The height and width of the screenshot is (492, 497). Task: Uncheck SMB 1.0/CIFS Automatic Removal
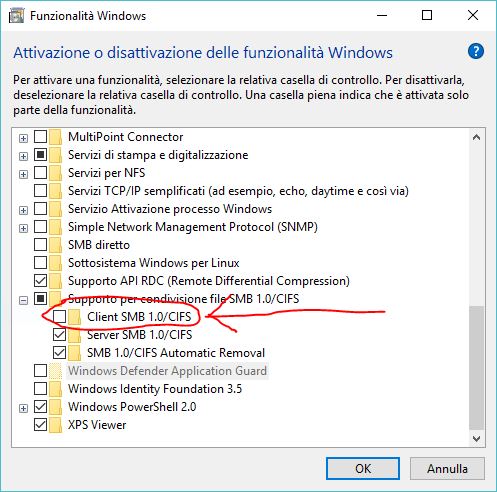pos(60,353)
